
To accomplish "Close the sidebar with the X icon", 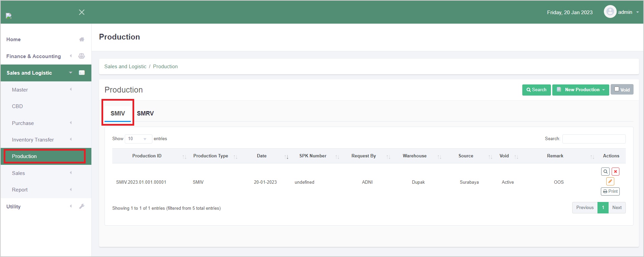I will point(82,12).
